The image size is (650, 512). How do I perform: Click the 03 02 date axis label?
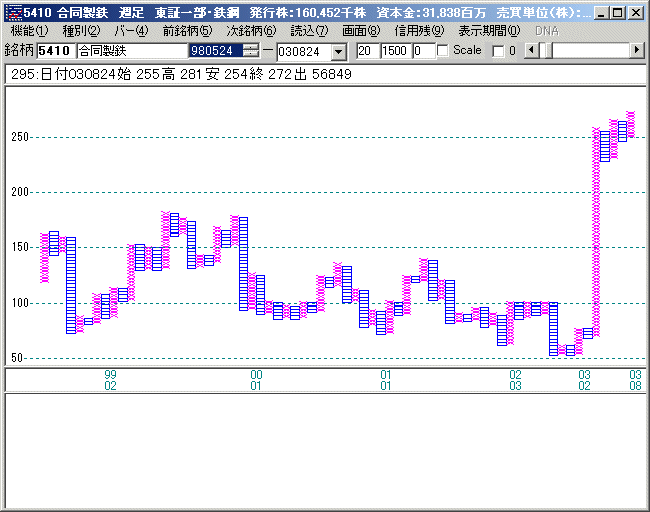585,380
